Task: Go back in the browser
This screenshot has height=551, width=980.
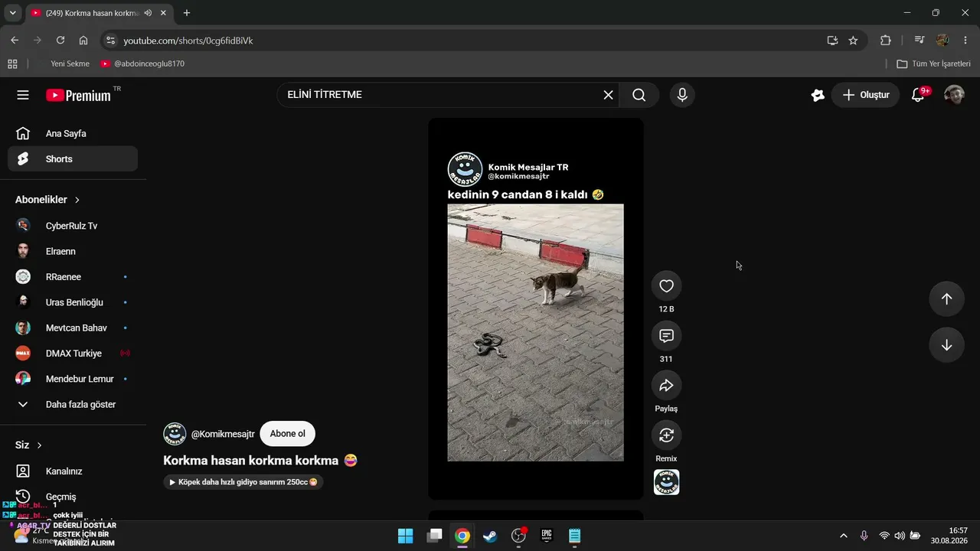Action: click(x=15, y=41)
